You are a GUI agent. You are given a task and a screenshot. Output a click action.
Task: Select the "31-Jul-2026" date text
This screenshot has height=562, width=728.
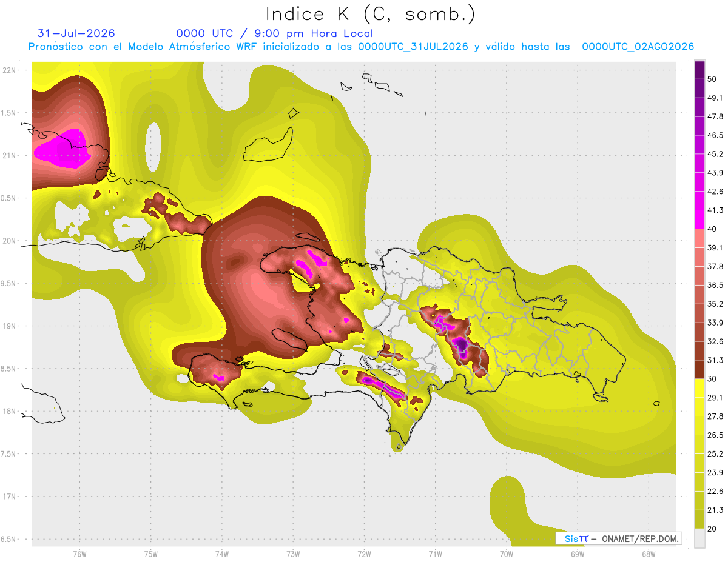[x=76, y=33]
